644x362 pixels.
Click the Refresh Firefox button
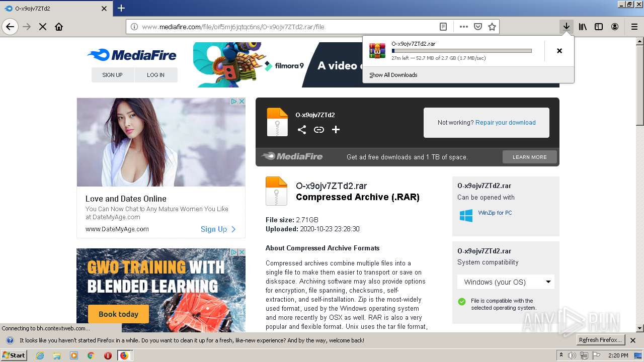pyautogui.click(x=600, y=340)
